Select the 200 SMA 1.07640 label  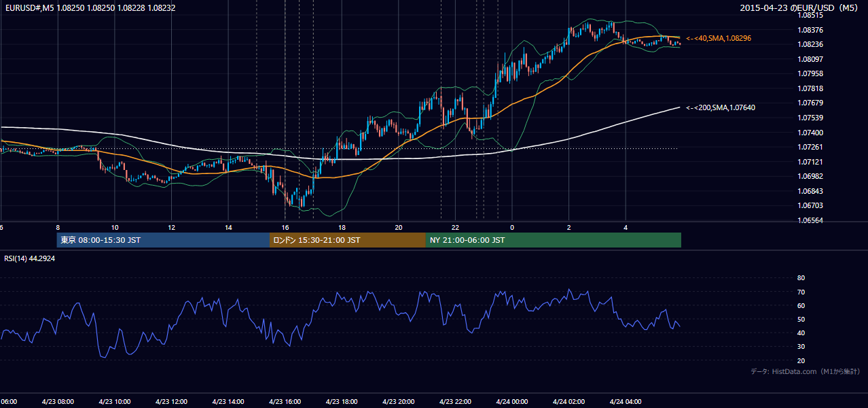(x=720, y=107)
